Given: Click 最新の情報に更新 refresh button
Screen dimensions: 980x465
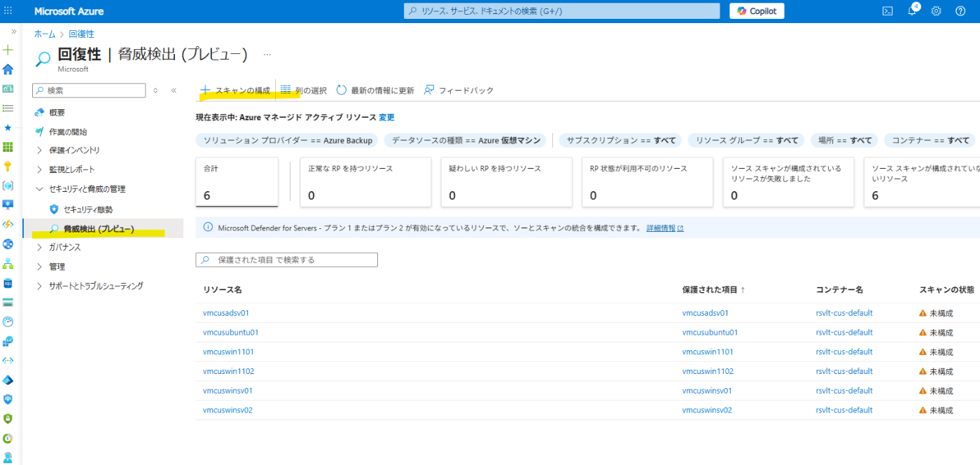Looking at the screenshot, I should coord(375,90).
